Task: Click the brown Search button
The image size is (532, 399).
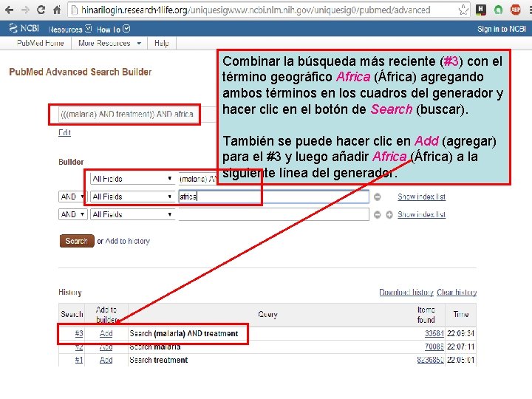Action: 77,241
